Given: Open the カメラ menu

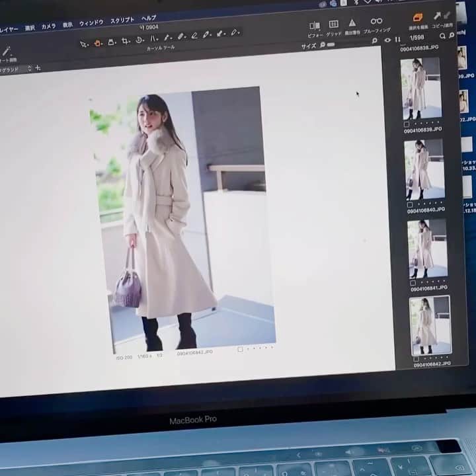Looking at the screenshot, I should [48, 26].
